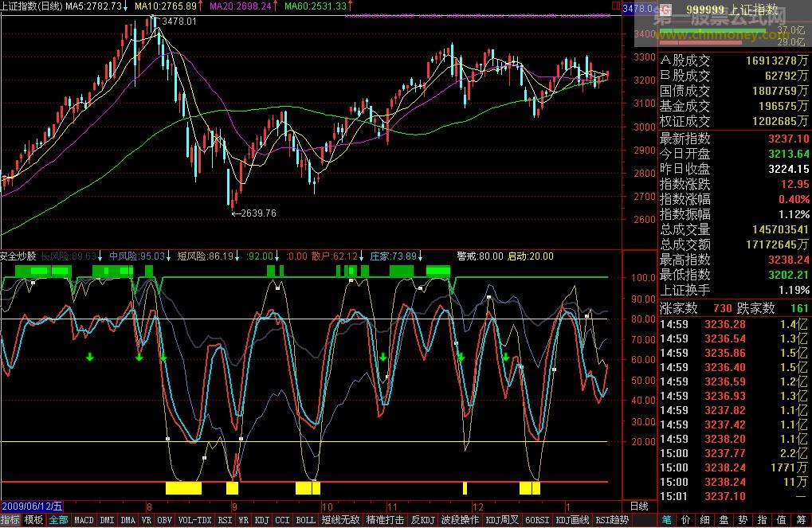
Task: Select the WR indicator tab
Action: click(243, 520)
